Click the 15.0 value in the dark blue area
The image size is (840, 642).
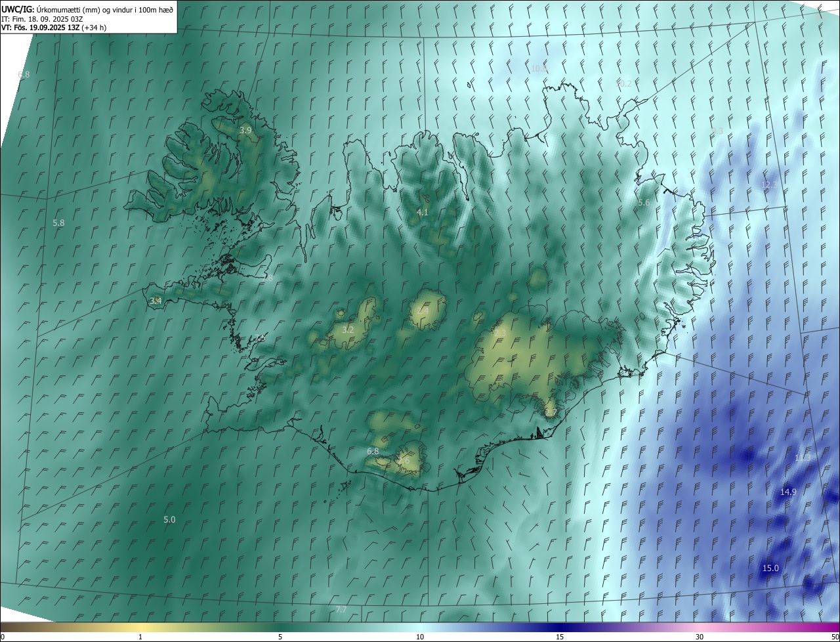click(770, 568)
